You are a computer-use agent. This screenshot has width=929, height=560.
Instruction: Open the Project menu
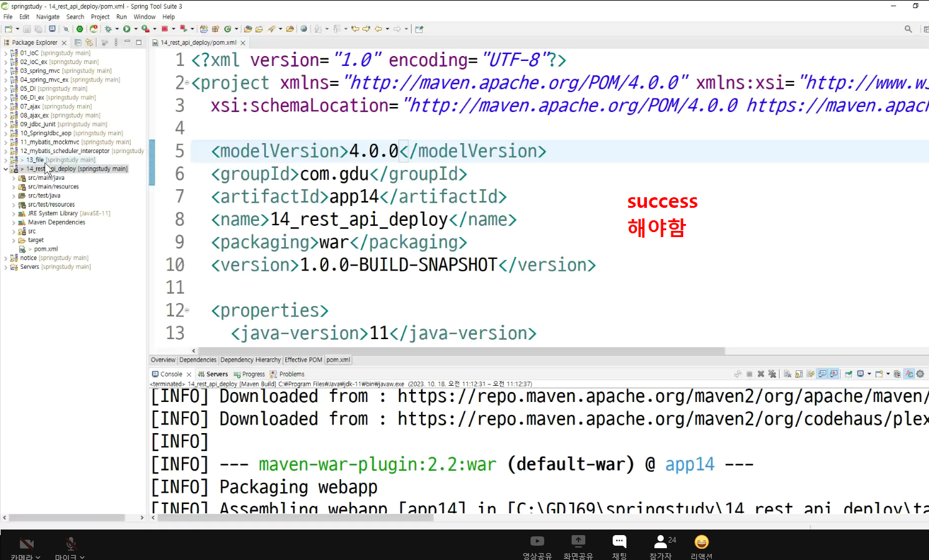pos(100,17)
